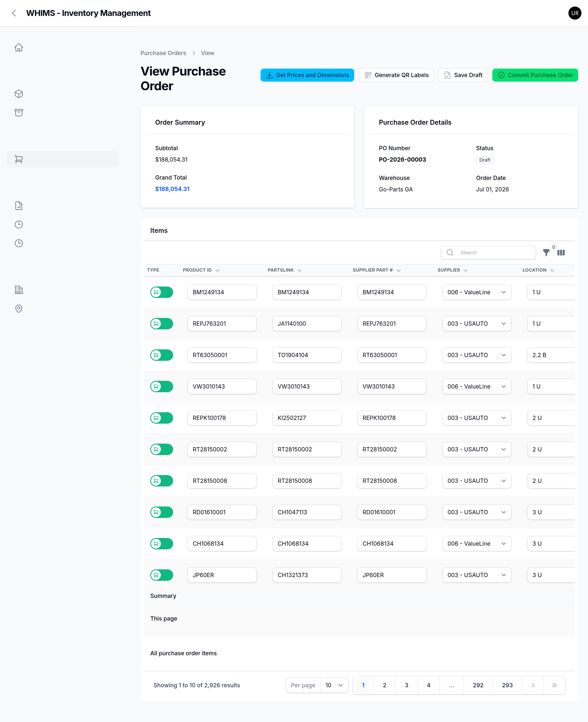Screen dimensions: 588x722
Task: Go to pagination page 4
Action: click(x=429, y=685)
